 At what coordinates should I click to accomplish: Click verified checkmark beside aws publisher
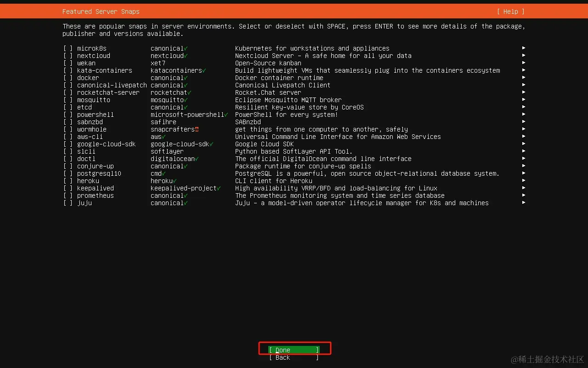[x=164, y=137]
